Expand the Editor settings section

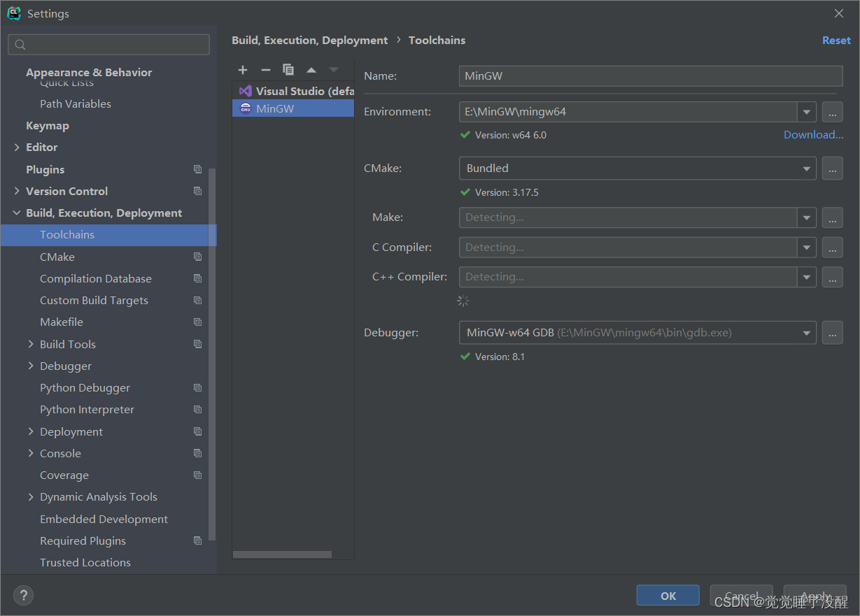click(17, 148)
